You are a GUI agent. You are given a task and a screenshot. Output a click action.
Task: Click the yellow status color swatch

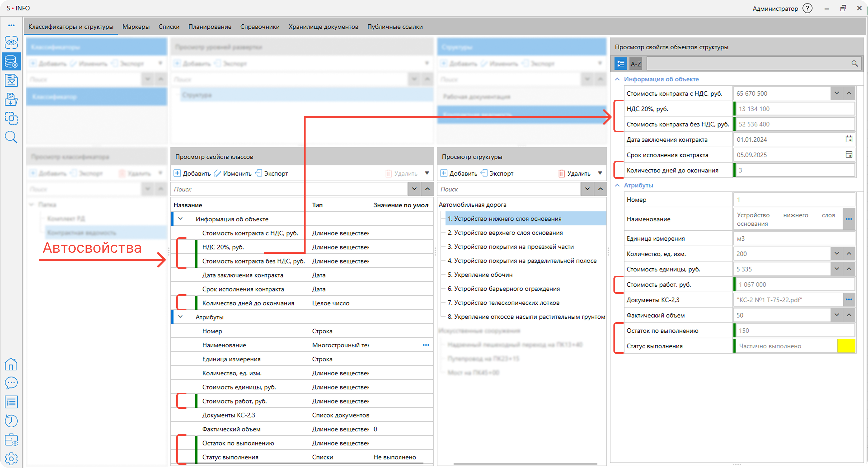[846, 346]
